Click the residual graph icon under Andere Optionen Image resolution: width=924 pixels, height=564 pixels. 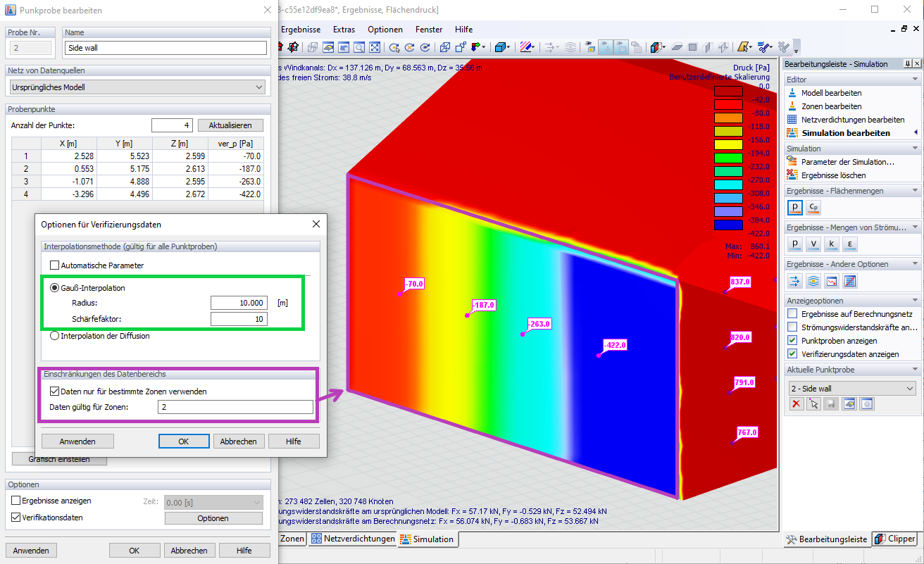[832, 281]
